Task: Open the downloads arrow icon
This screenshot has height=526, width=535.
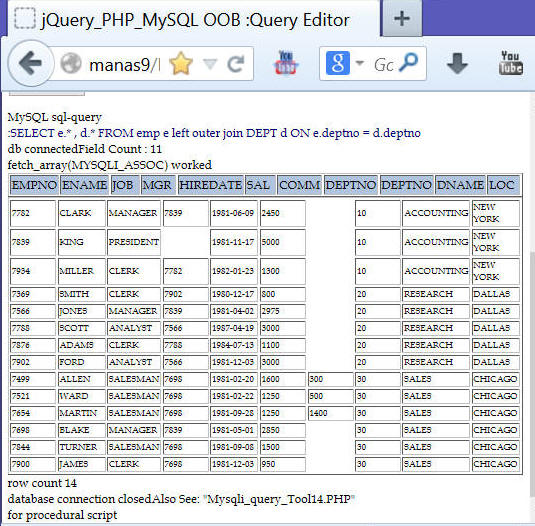Action: (x=457, y=63)
